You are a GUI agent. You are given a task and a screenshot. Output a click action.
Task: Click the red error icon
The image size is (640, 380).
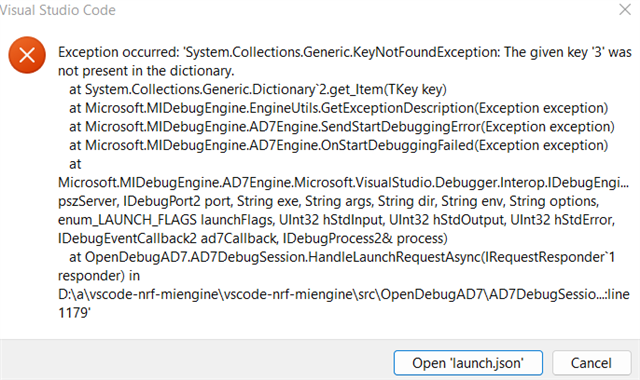coord(27,55)
